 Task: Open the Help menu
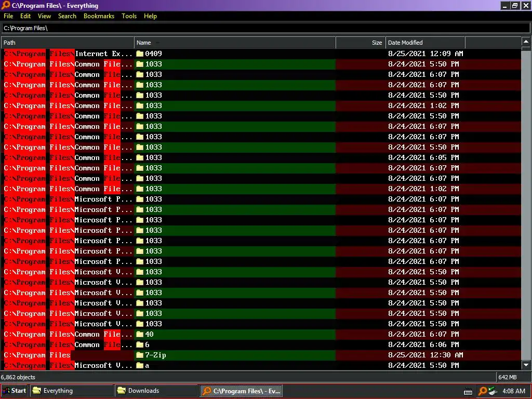(150, 16)
